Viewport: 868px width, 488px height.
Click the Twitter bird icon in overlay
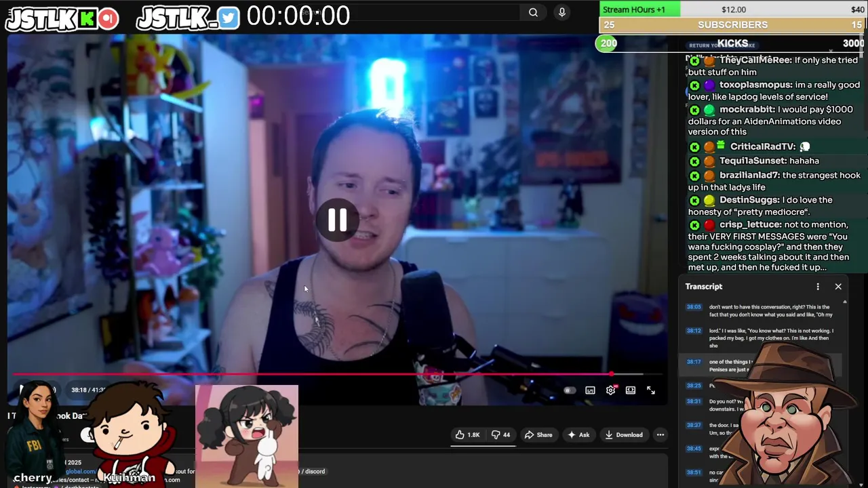tap(229, 18)
